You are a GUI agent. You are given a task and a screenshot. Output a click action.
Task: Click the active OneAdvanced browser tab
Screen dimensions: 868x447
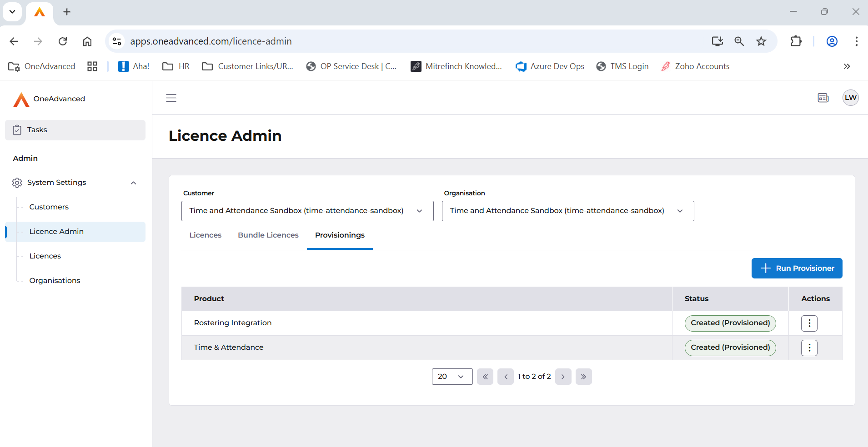40,12
